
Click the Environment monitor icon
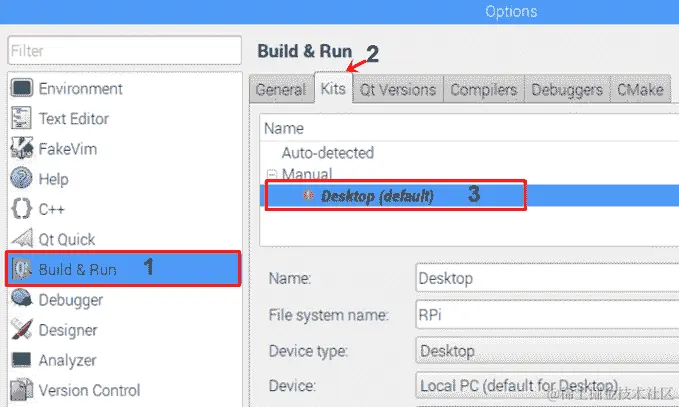coord(22,88)
